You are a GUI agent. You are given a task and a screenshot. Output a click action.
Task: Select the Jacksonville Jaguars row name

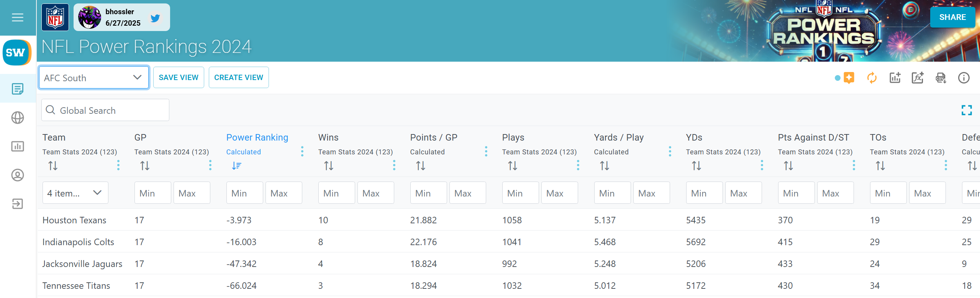82,264
